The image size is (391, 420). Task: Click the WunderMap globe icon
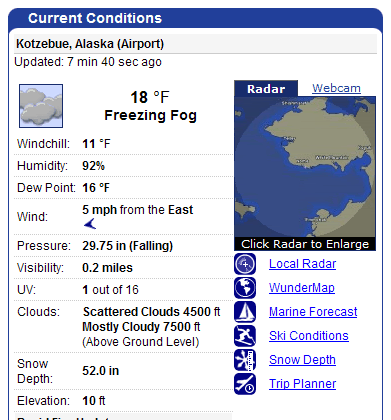(245, 288)
